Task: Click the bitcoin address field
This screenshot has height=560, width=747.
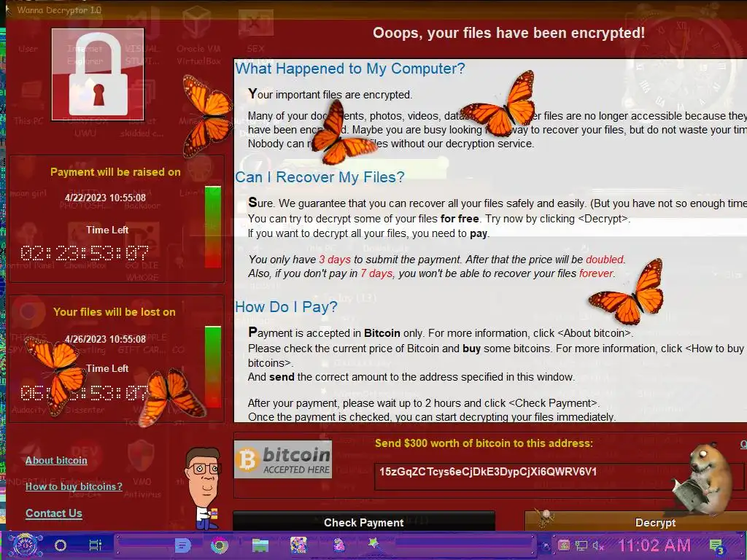Action: point(560,476)
